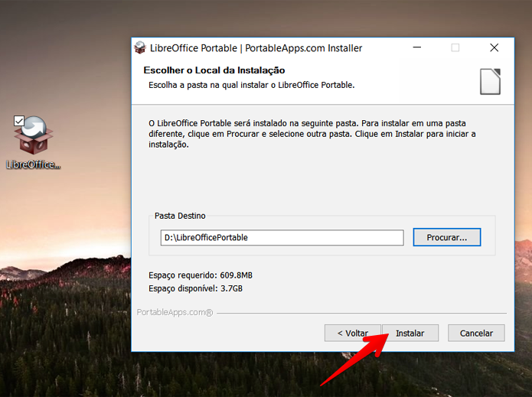Close the installer window
Image resolution: width=532 pixels, height=397 pixels.
coord(494,47)
